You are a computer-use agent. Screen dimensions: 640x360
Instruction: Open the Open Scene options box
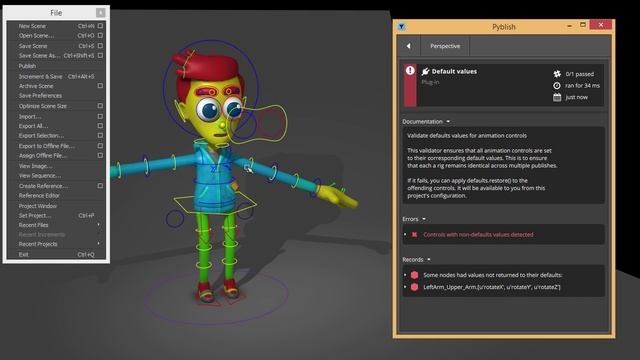(x=100, y=36)
